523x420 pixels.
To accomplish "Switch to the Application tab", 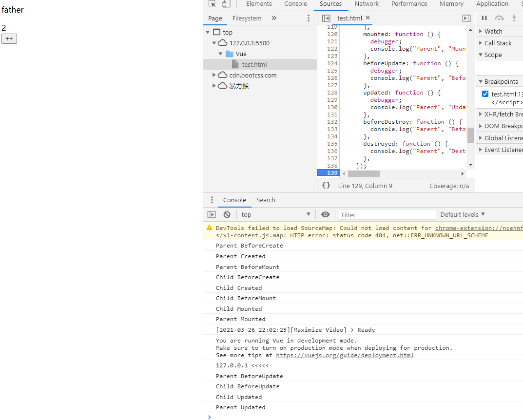I will point(492,4).
